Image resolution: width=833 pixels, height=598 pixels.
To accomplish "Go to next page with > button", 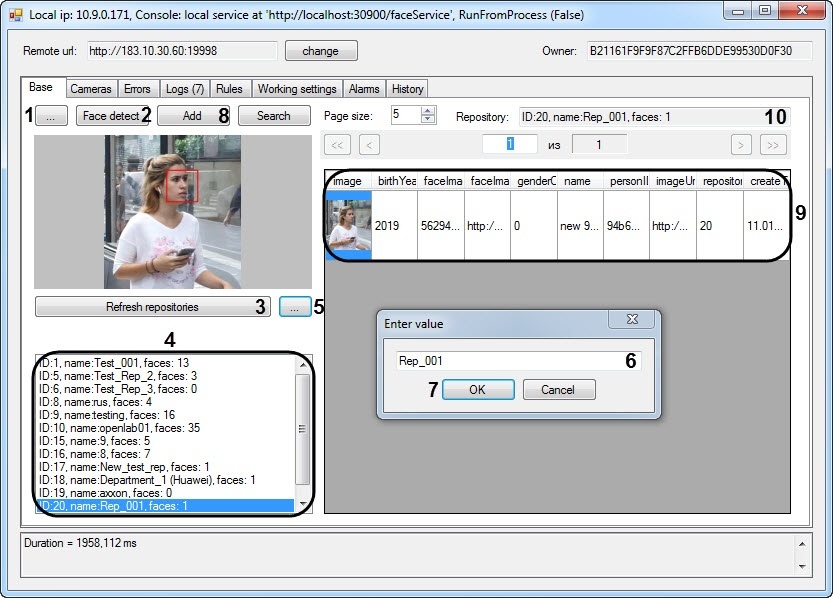I will [x=741, y=144].
